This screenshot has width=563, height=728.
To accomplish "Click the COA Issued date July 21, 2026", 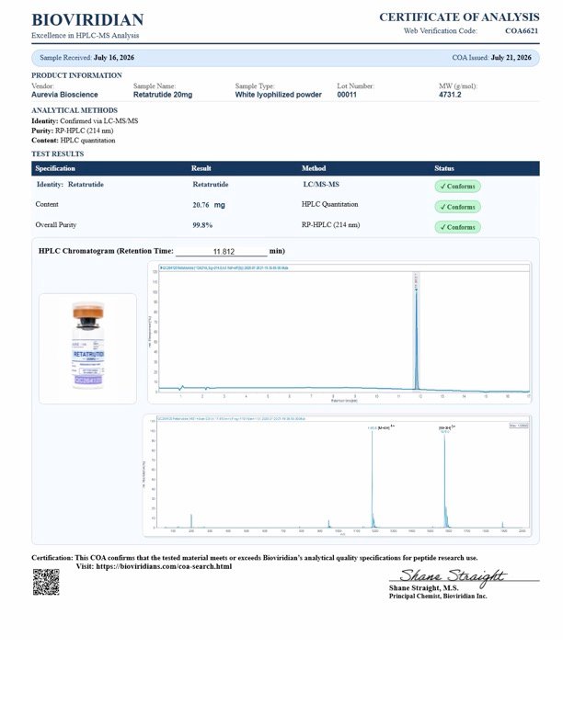I will [511, 58].
